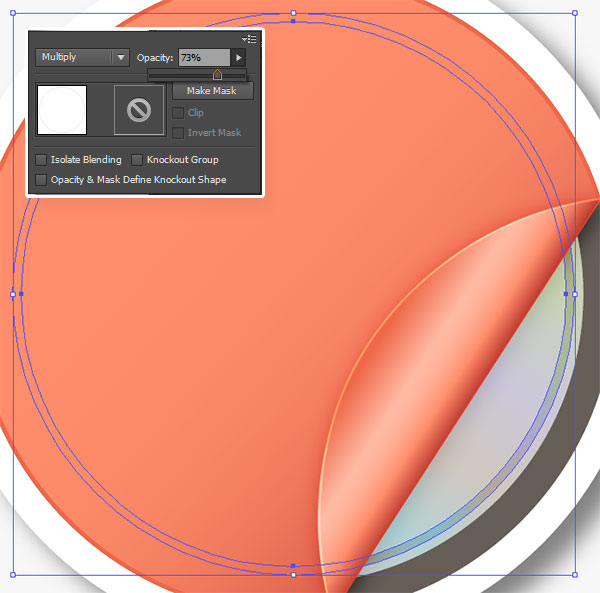The width and height of the screenshot is (600, 593).
Task: Click the bottom-right bounding box handle
Action: point(575,575)
